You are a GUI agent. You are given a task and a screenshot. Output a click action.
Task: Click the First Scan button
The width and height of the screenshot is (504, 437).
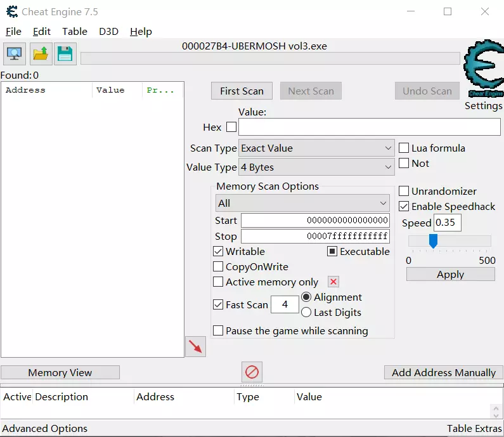(x=242, y=91)
